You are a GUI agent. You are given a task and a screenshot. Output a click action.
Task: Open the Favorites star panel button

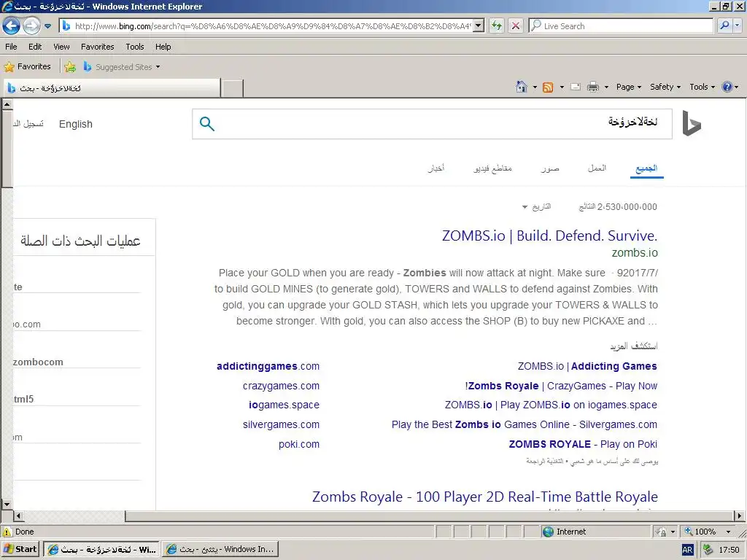28,66
